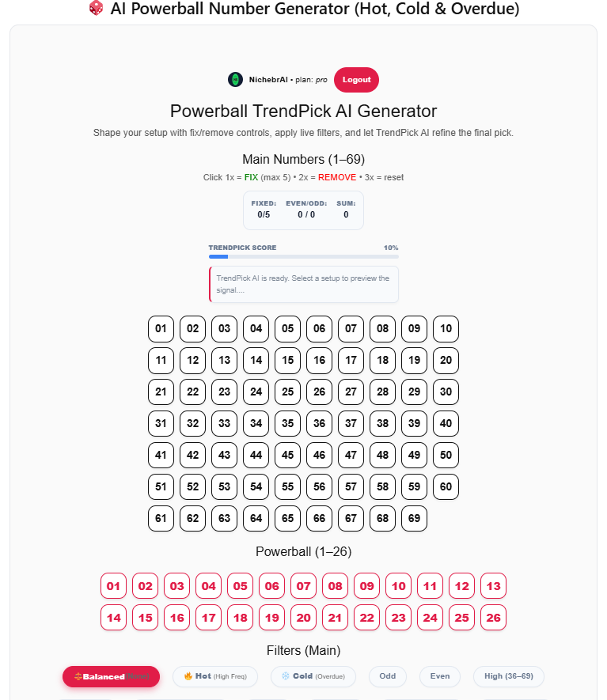The width and height of the screenshot is (607, 700).
Task: Deselect the Balanced (Strict) filter
Action: point(111,676)
